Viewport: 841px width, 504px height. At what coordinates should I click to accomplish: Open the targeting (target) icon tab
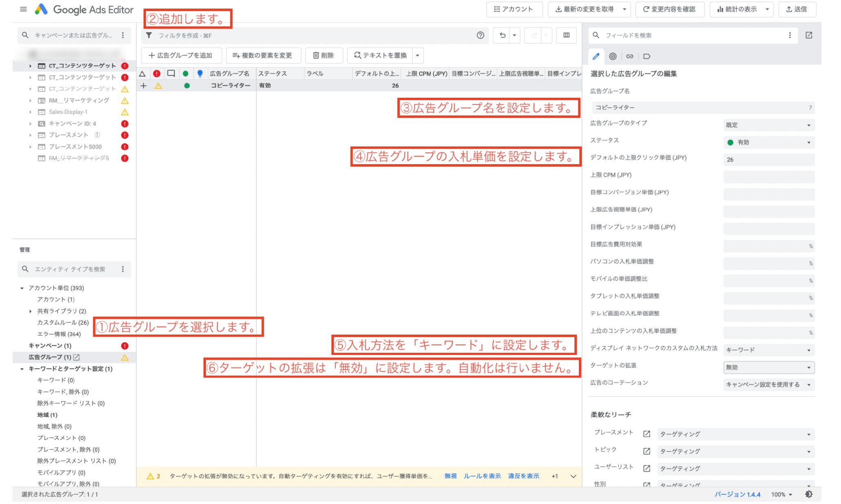(x=613, y=56)
